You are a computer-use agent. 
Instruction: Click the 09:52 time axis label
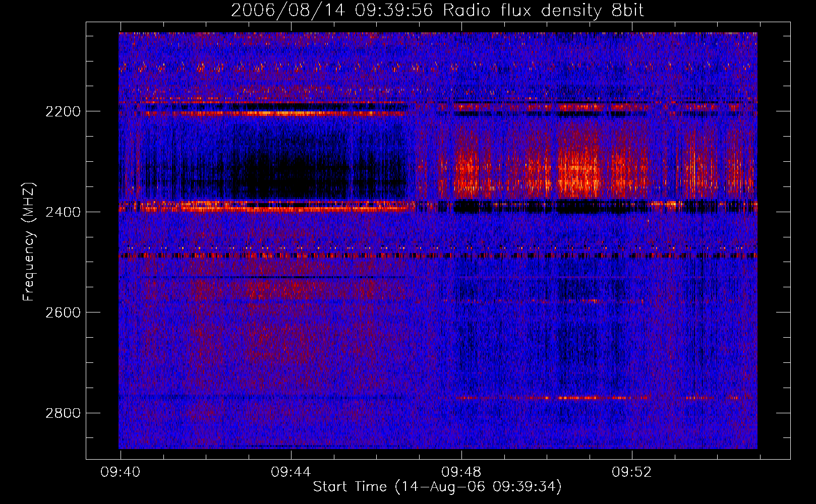coord(631,472)
